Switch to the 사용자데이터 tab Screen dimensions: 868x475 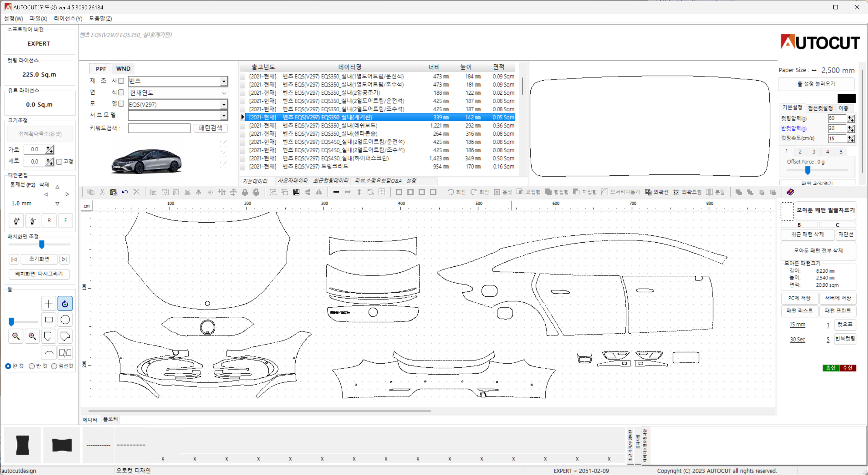(x=292, y=181)
